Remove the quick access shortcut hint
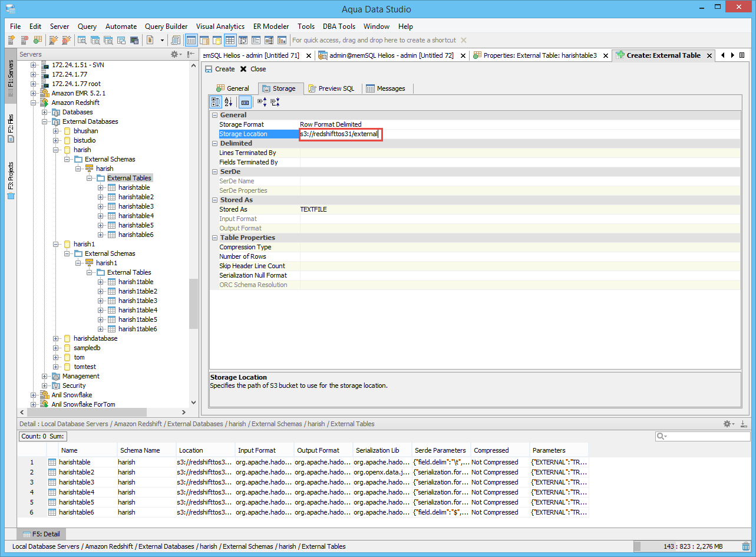This screenshot has width=756, height=557. pyautogui.click(x=463, y=40)
